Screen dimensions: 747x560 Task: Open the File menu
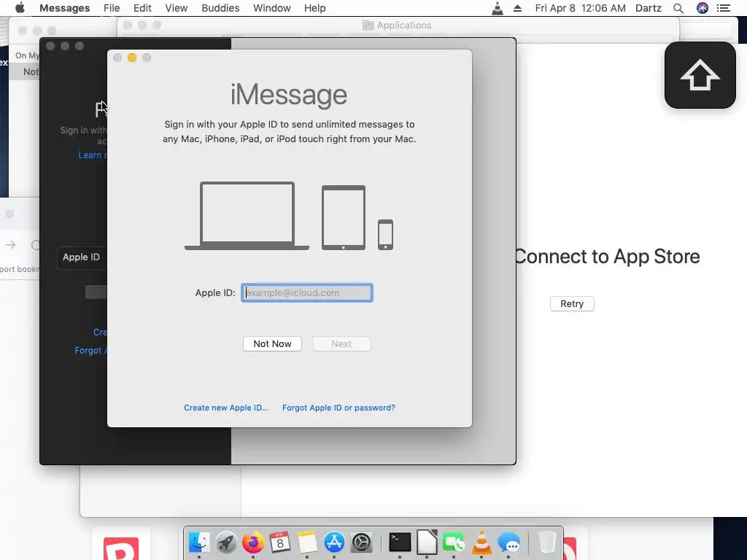pos(112,8)
